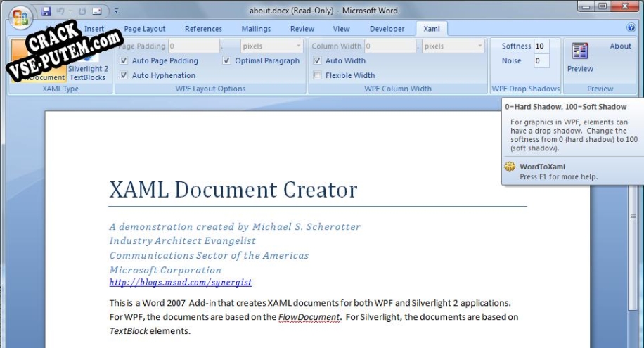Click the Redo icon in Quick Access toolbar
Screen dimensions: 644x348
(82, 11)
